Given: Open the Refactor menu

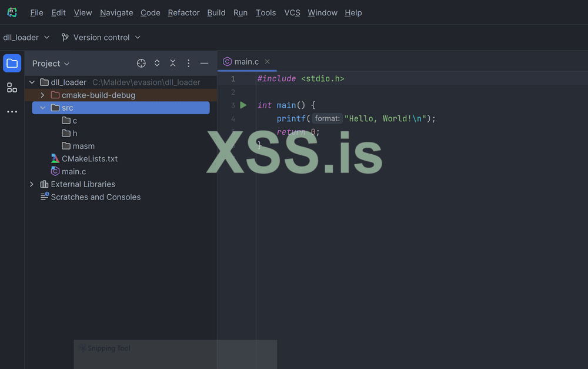Looking at the screenshot, I should (x=183, y=13).
